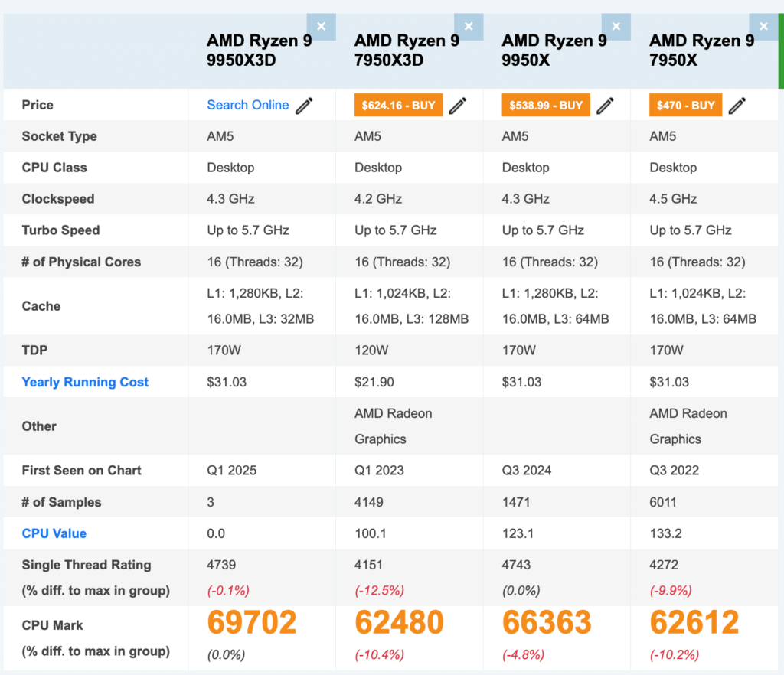Click sample count 1471
The image size is (784, 675).
pos(515,501)
